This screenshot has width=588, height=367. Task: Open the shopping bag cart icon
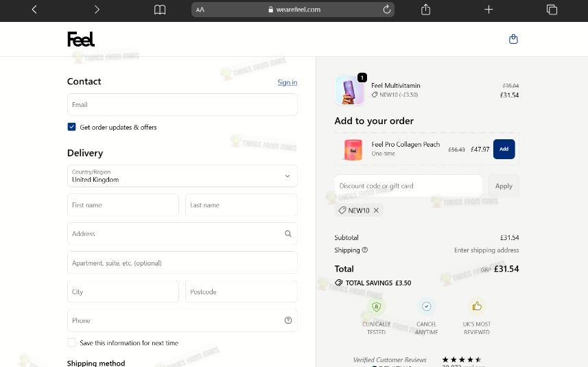513,39
